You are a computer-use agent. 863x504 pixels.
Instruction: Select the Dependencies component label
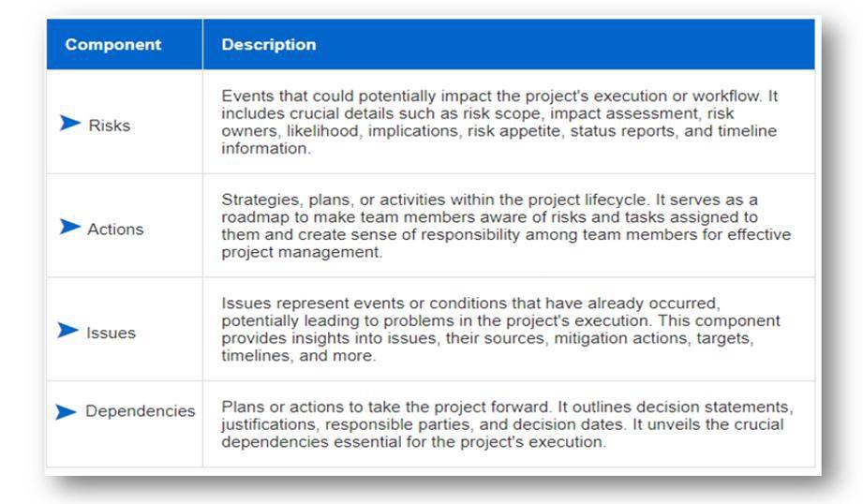[x=141, y=411]
